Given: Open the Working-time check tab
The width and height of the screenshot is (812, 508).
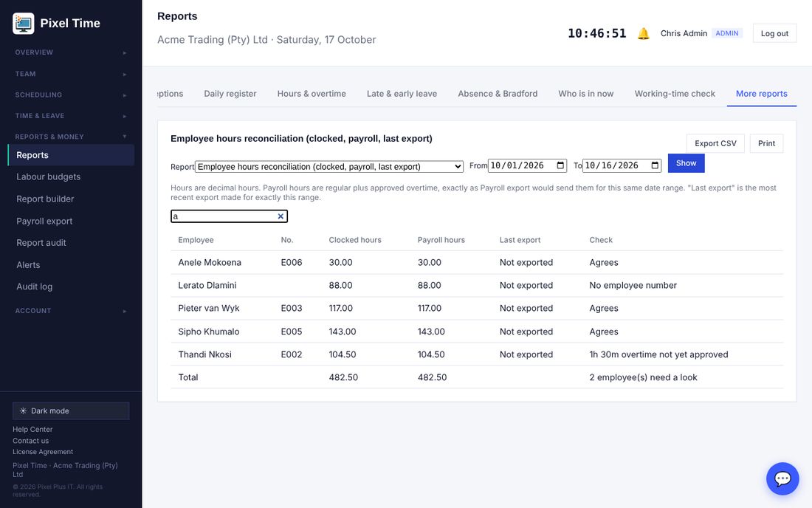Looking at the screenshot, I should pyautogui.click(x=675, y=94).
